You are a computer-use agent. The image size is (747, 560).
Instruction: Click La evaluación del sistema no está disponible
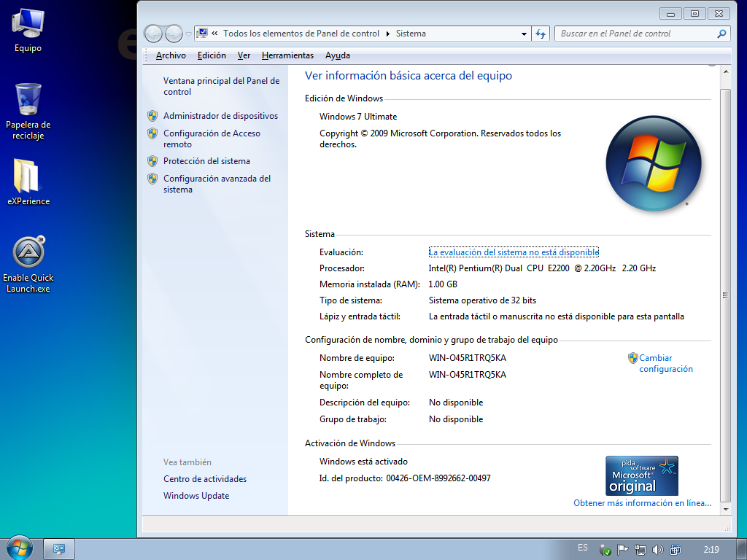pyautogui.click(x=514, y=252)
